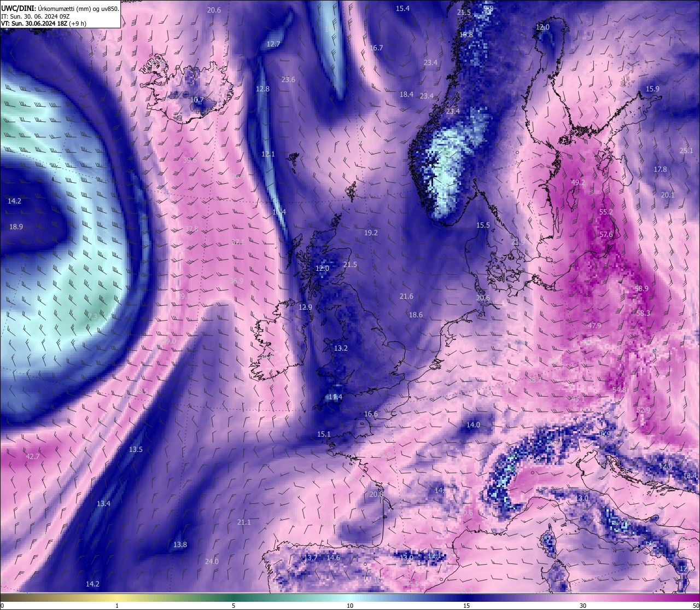700x610 pixels.
Task: Click the 14.0 map value
Action: (x=473, y=425)
